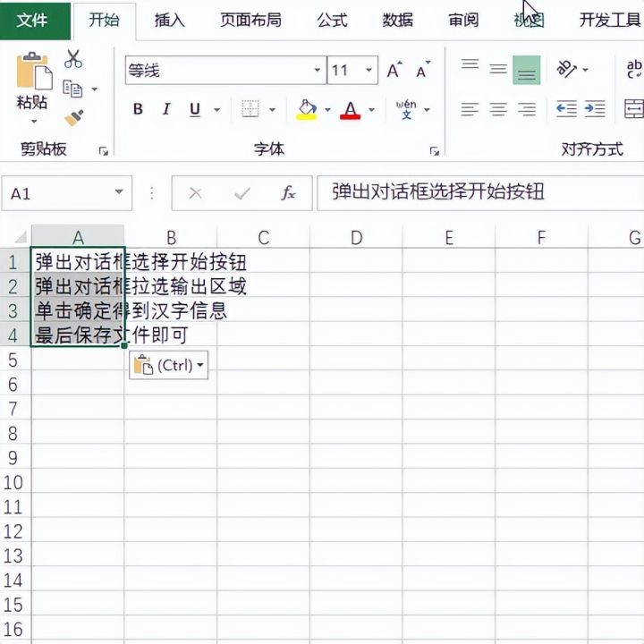Align text to top

pos(470,65)
